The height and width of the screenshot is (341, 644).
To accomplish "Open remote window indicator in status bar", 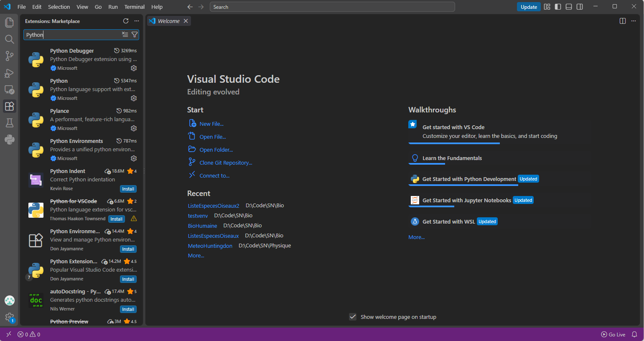I will pos(9,334).
